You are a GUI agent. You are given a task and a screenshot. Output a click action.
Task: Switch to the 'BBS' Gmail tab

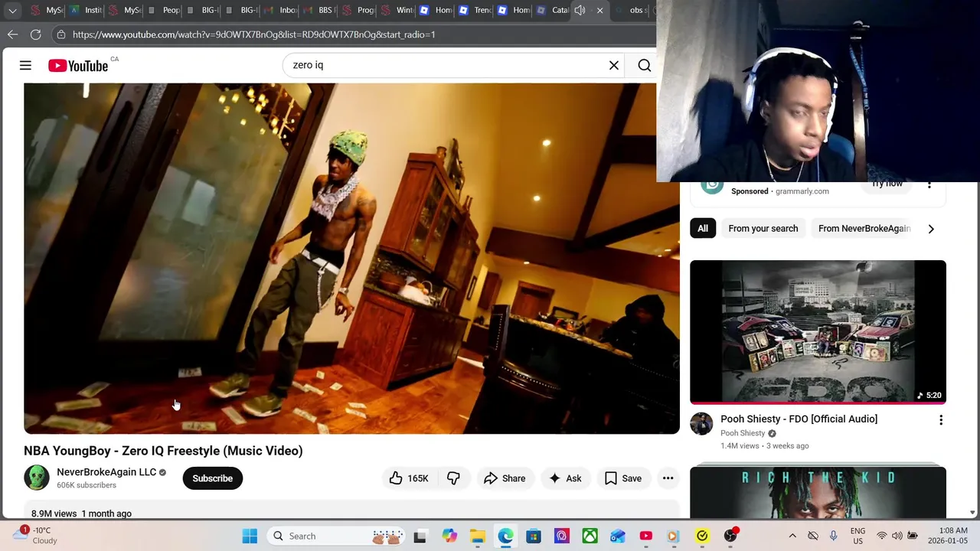pyautogui.click(x=318, y=10)
